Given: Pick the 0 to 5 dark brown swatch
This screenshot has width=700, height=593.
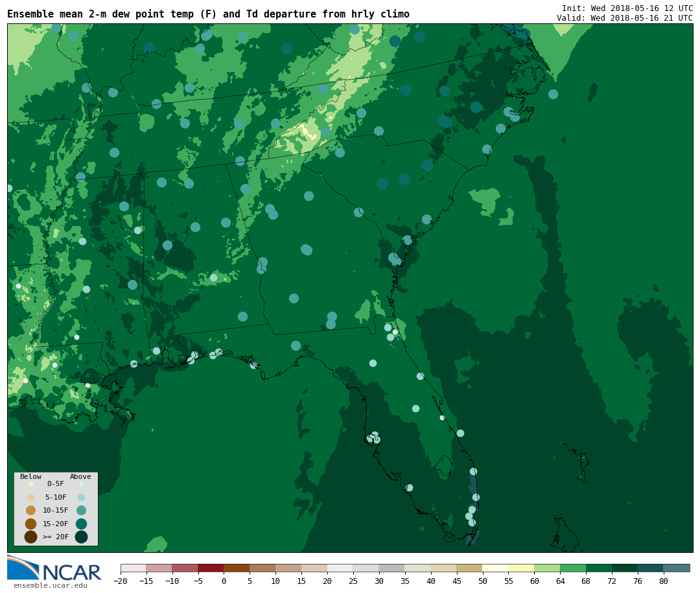Looking at the screenshot, I should 237,568.
